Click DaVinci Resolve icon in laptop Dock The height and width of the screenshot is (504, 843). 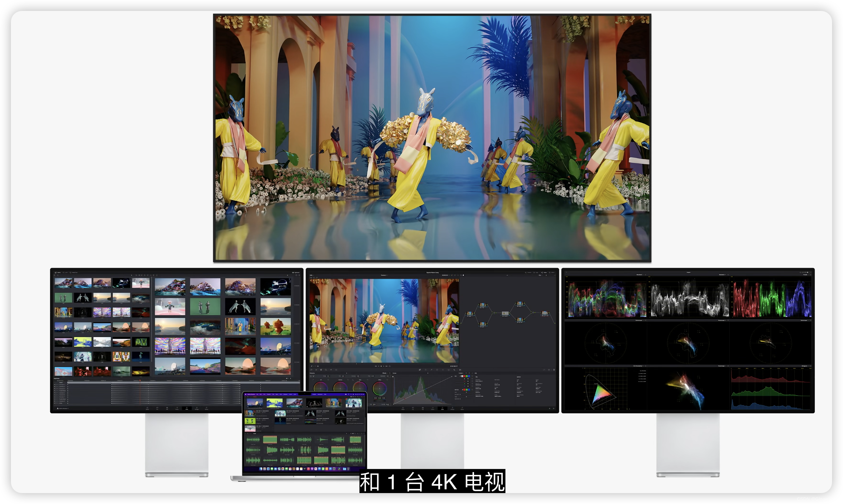[339, 469]
